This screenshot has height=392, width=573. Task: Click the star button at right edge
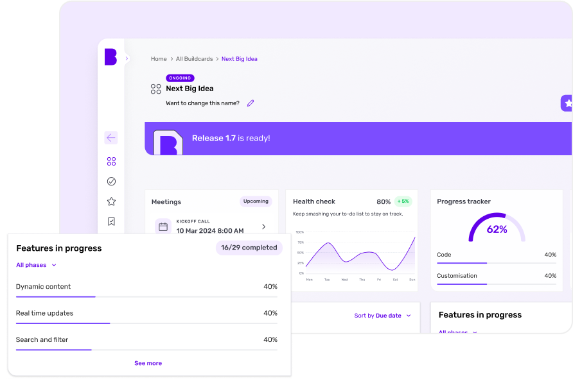point(567,103)
